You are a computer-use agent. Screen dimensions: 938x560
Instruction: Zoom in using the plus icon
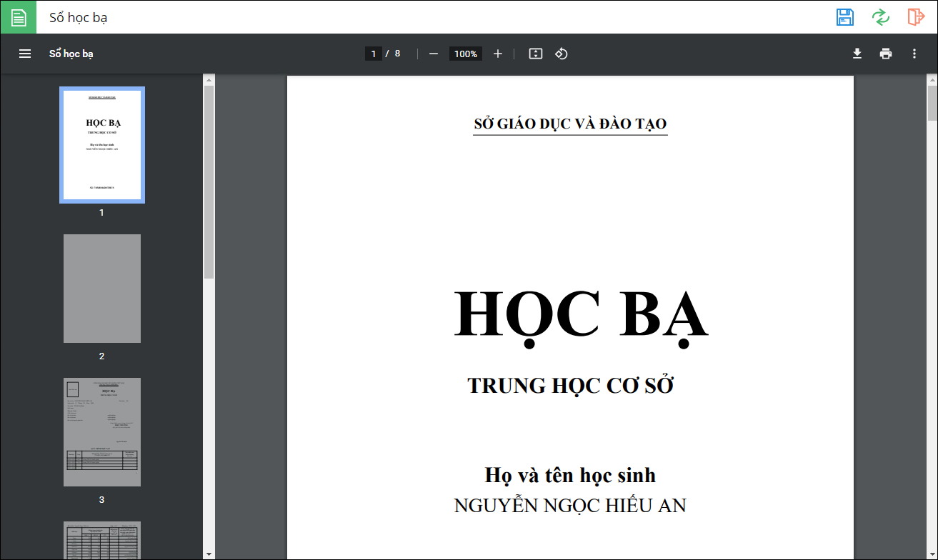(498, 54)
